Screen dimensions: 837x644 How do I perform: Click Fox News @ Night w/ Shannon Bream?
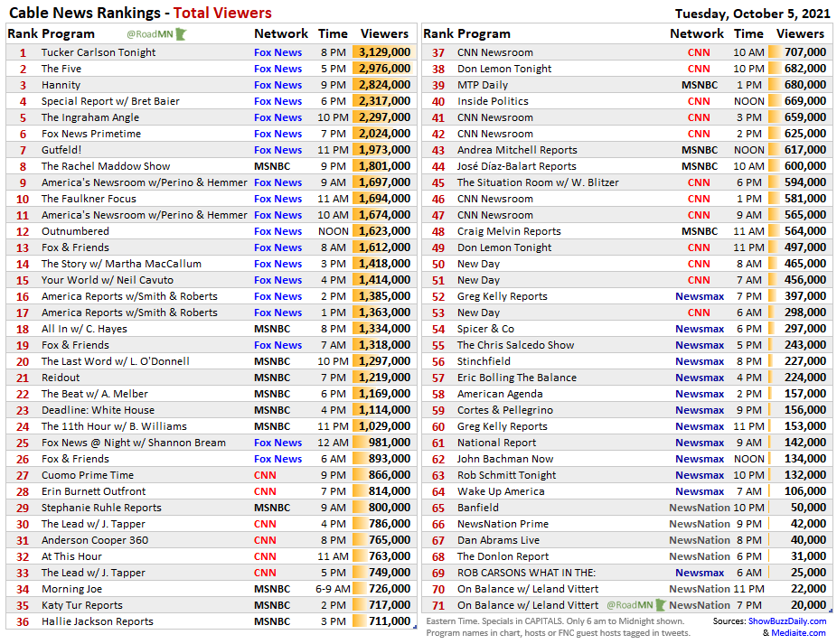coord(134,443)
